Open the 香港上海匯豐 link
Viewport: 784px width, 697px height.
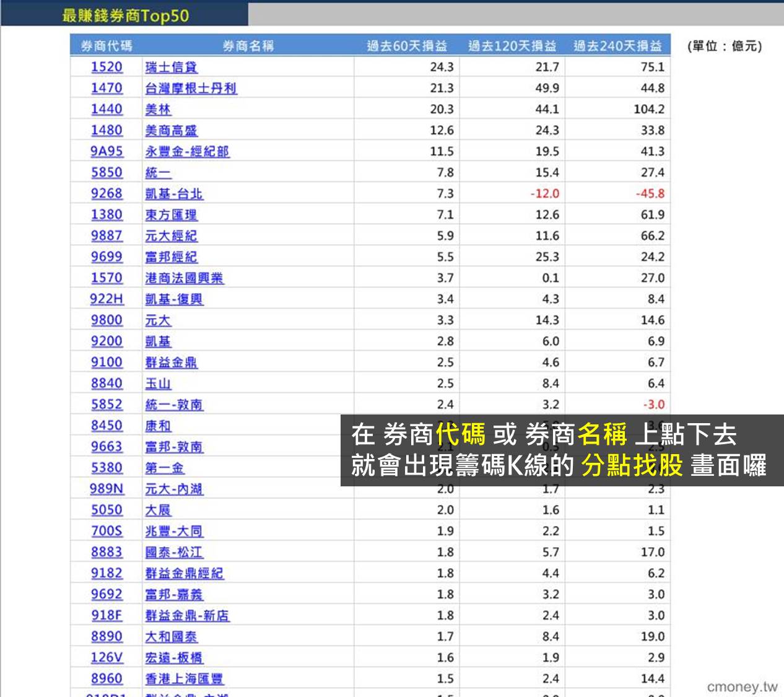184,678
